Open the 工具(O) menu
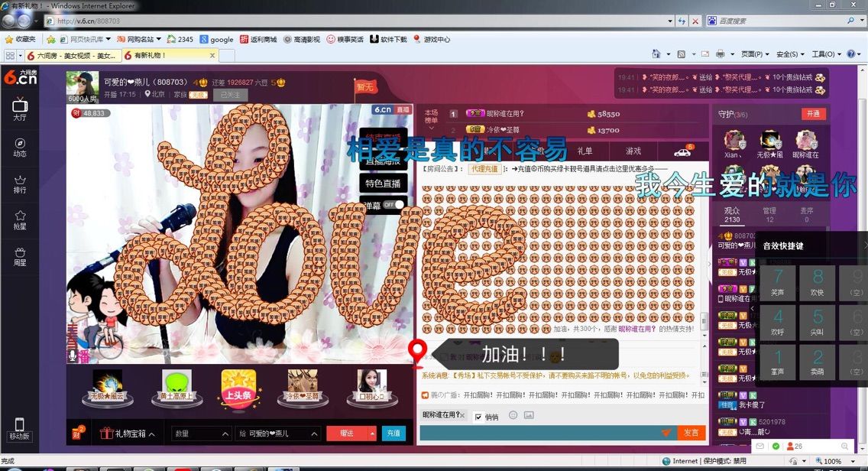The image size is (868, 471). click(x=826, y=54)
